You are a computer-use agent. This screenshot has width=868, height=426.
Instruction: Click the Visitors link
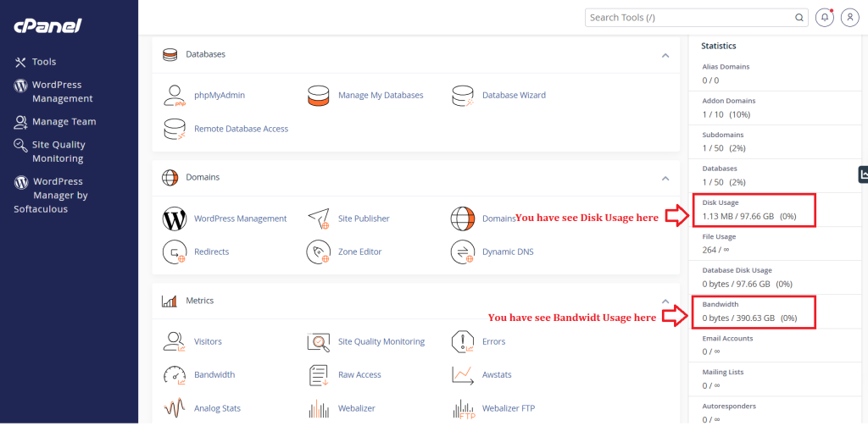(209, 341)
